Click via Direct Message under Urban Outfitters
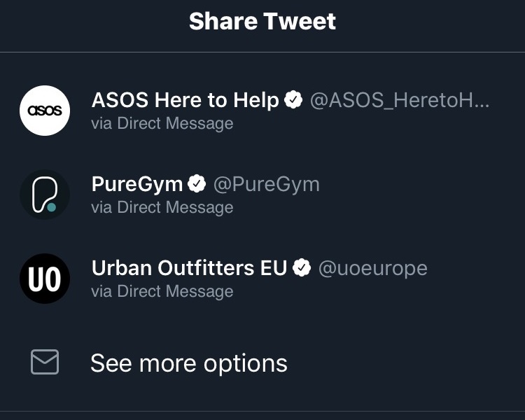Screen dimensions: 525x420 [x=162, y=291]
